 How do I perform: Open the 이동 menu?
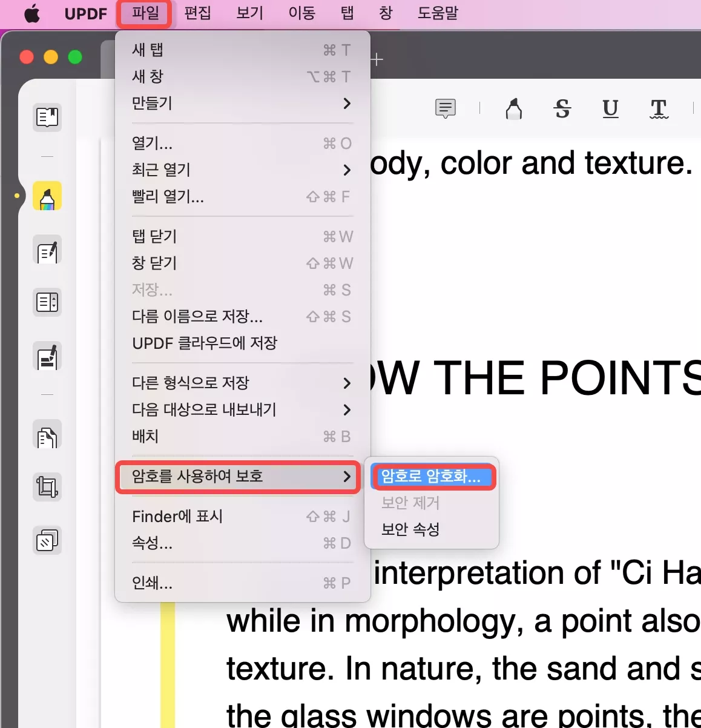tap(301, 13)
